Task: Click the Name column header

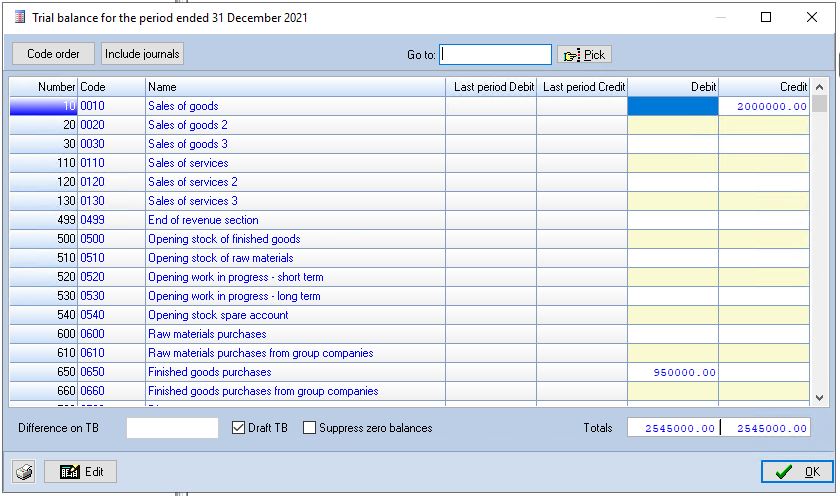Action: [295, 87]
